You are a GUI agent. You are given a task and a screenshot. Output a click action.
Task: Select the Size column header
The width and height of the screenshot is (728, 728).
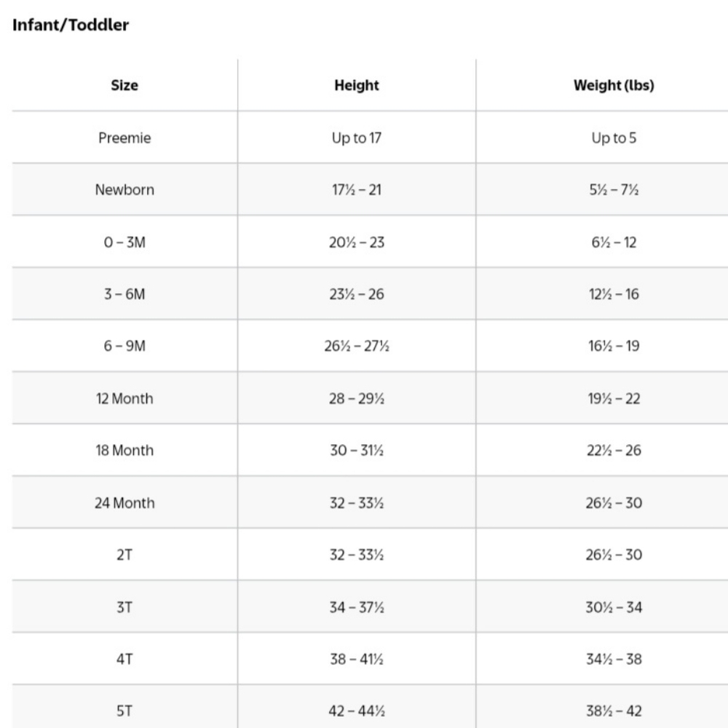124,85
